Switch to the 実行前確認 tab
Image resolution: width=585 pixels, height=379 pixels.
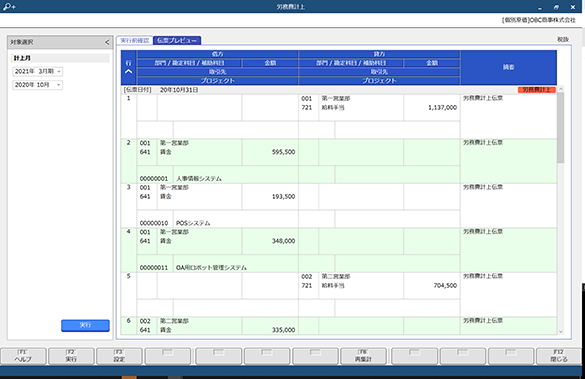click(x=134, y=40)
